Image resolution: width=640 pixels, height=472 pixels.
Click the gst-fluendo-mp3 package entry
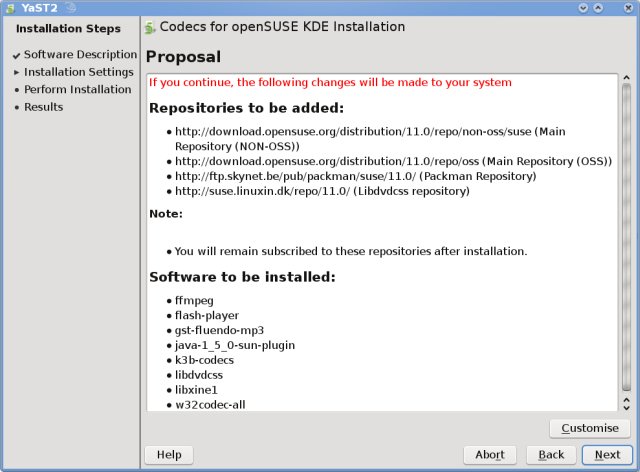220,330
